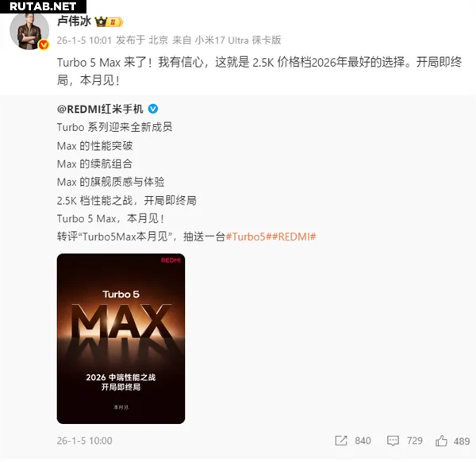Open the #Turbo5# hashtag link
Viewport: 476px width, 462px height.
pyautogui.click(x=246, y=237)
